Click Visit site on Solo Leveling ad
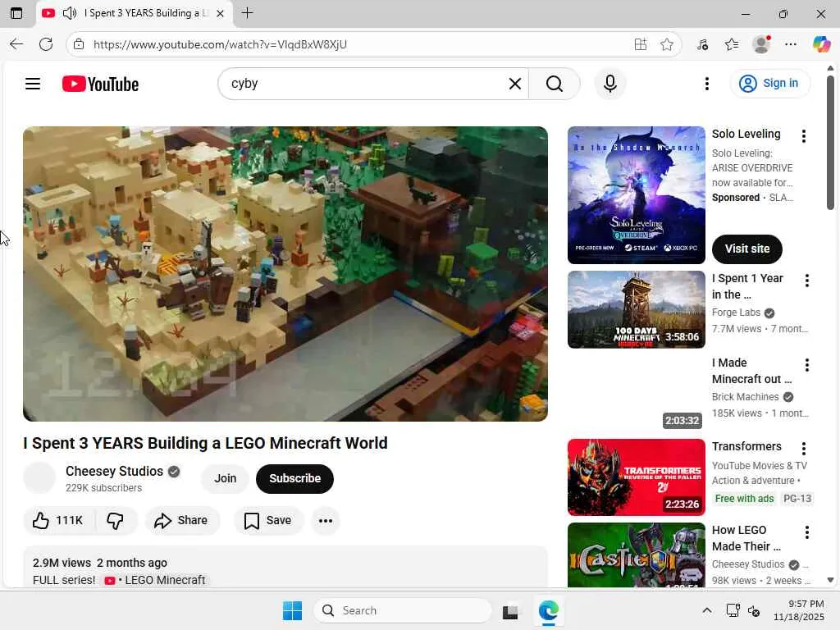Image resolution: width=840 pixels, height=630 pixels. 746,249
